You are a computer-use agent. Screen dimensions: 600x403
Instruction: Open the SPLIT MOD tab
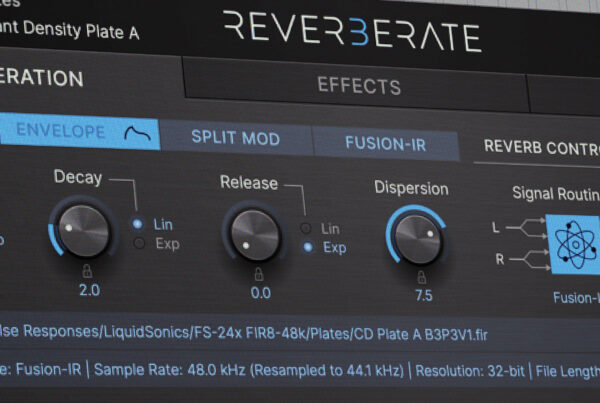click(236, 137)
